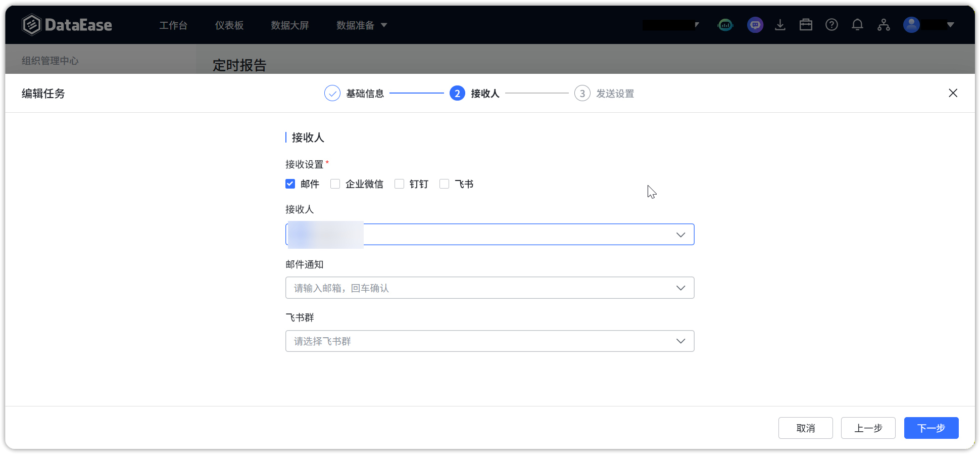
Task: Go to 工作台 menu
Action: coord(173,25)
